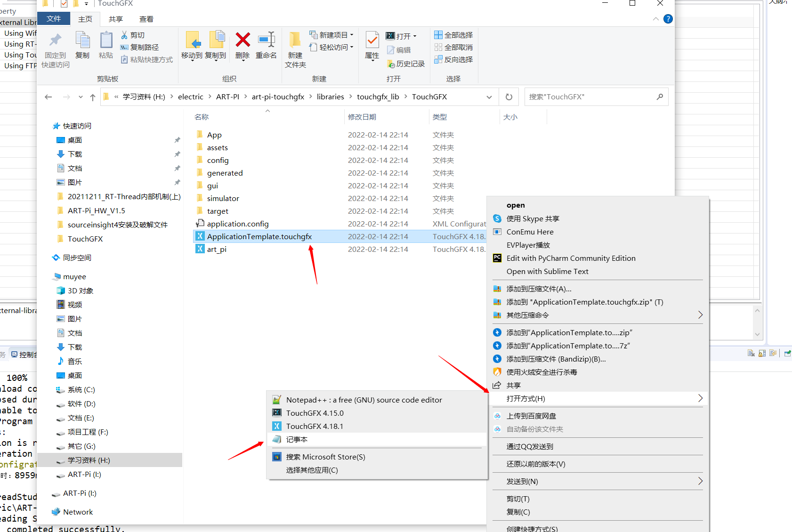Click Search Microsoft Store option
The width and height of the screenshot is (792, 532).
click(x=377, y=457)
